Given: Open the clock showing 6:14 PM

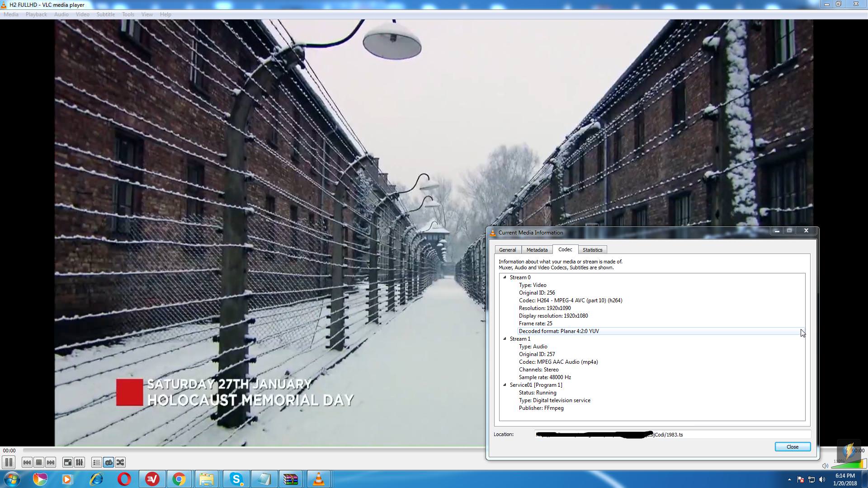Looking at the screenshot, I should pyautogui.click(x=845, y=479).
